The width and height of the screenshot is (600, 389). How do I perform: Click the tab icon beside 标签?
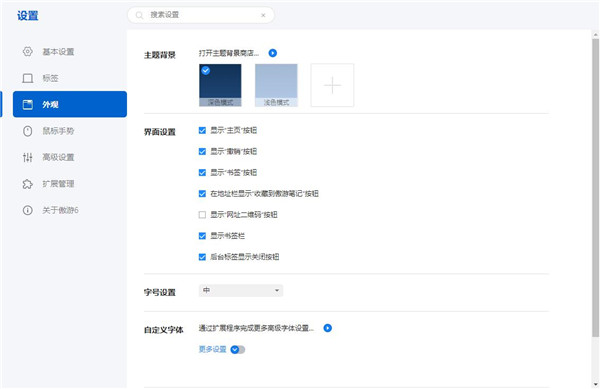(x=28, y=78)
